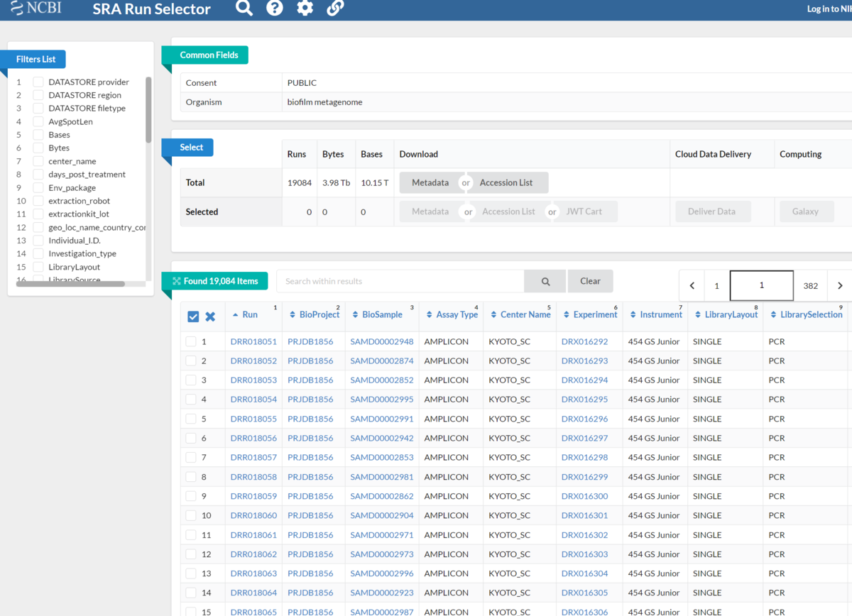
Task: Open the settings gear icon
Action: [x=305, y=9]
